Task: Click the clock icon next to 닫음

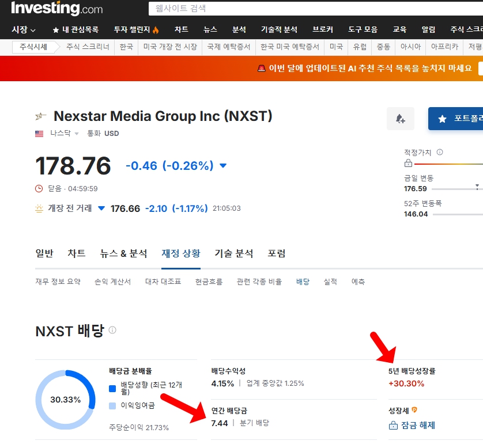Action: point(39,189)
